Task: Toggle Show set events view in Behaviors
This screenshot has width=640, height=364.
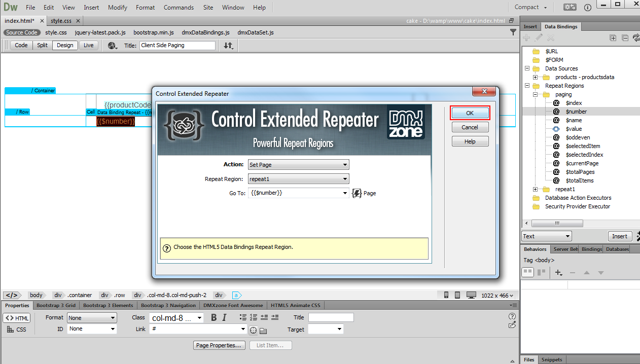Action: pyautogui.click(x=528, y=272)
